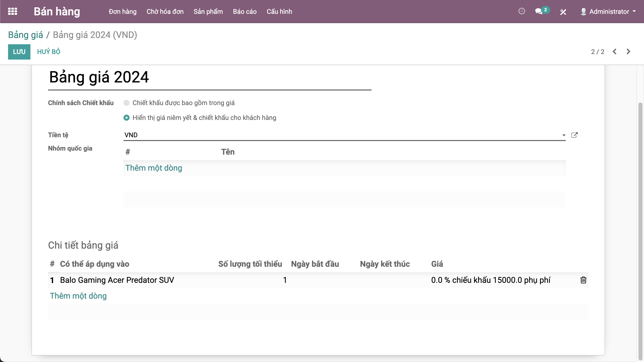
Task: Open the conversations chat icon
Action: (539, 11)
